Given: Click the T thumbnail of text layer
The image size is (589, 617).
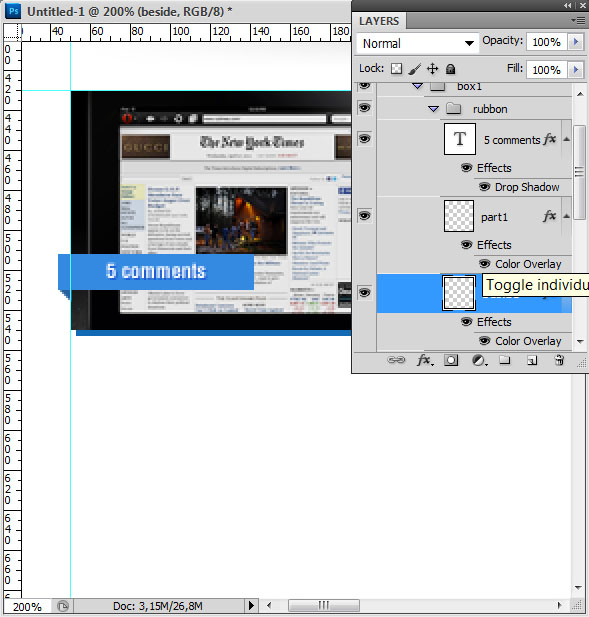Looking at the screenshot, I should pyautogui.click(x=460, y=139).
